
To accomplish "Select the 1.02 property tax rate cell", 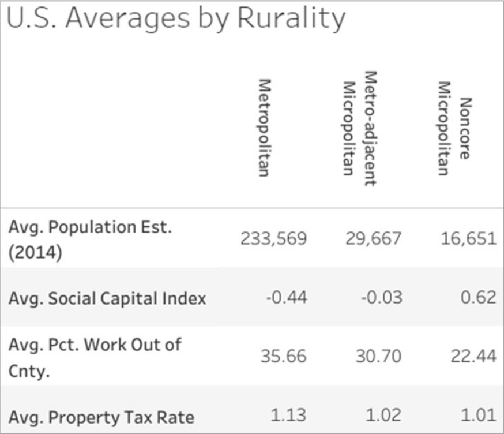I will 385,416.
